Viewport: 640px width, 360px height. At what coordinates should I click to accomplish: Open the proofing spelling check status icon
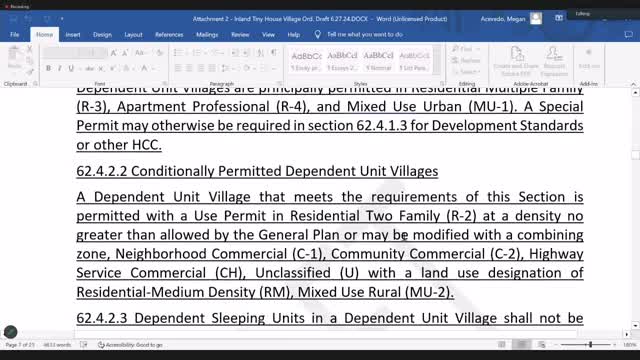pyautogui.click(x=84, y=345)
